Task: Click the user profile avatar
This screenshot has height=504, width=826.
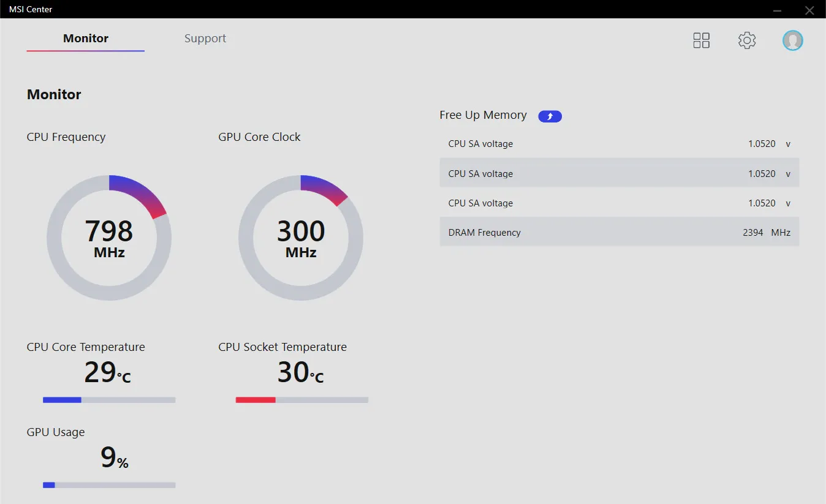Action: point(792,40)
